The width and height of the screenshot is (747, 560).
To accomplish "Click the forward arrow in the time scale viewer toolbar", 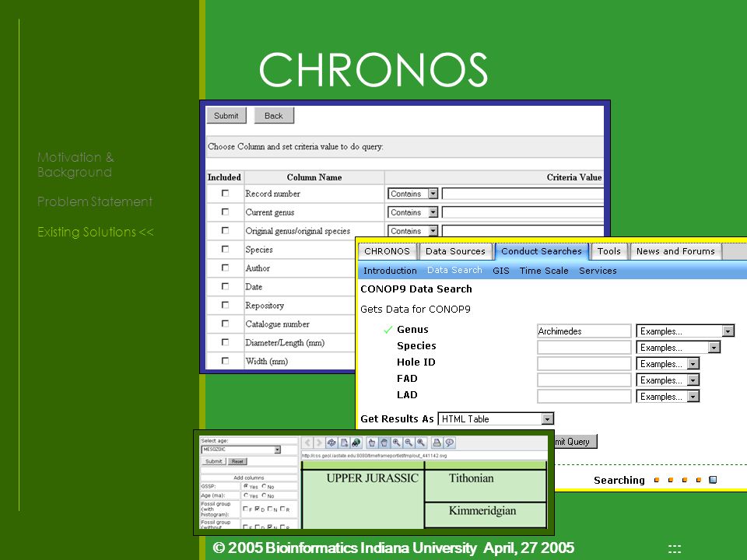I will (x=319, y=443).
